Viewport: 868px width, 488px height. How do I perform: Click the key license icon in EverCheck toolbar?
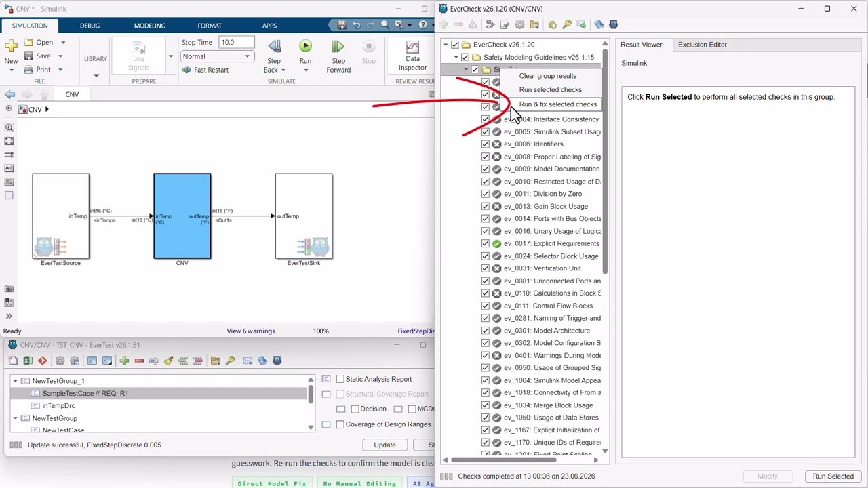(566, 25)
